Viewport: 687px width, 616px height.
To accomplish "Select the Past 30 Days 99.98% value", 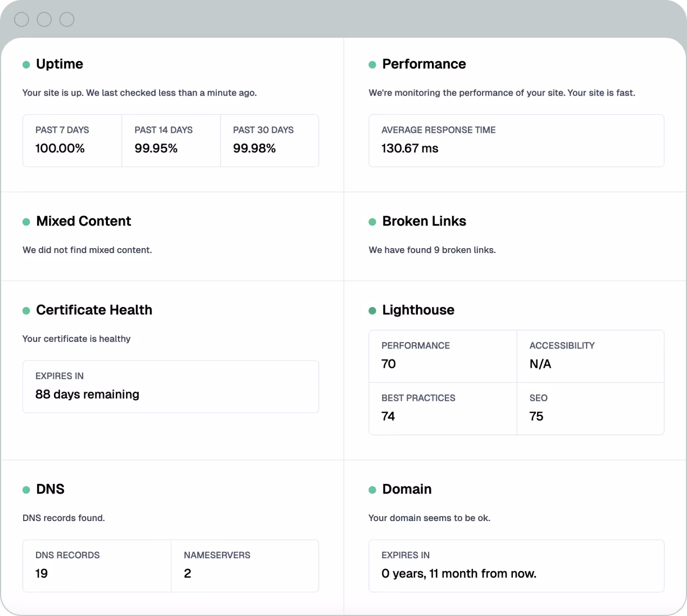I will 254,148.
